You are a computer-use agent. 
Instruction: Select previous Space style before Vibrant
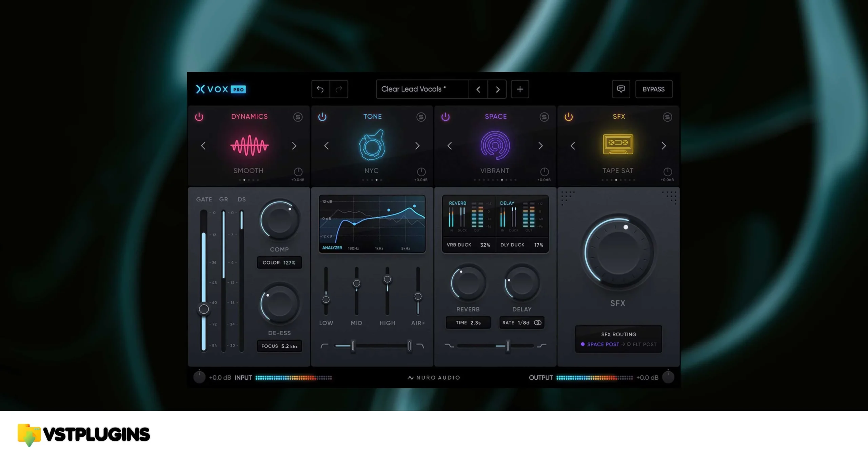pyautogui.click(x=450, y=146)
